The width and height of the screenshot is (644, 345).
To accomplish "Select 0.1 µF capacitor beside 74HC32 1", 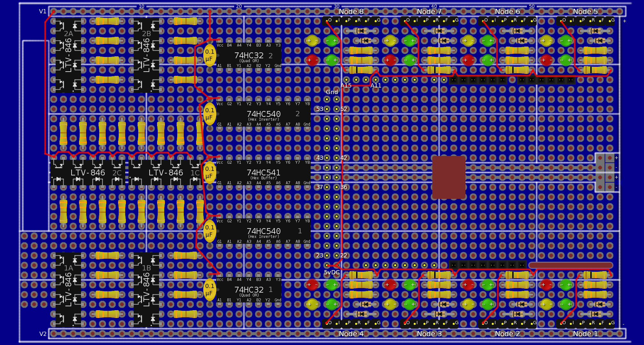I will 209,290.
